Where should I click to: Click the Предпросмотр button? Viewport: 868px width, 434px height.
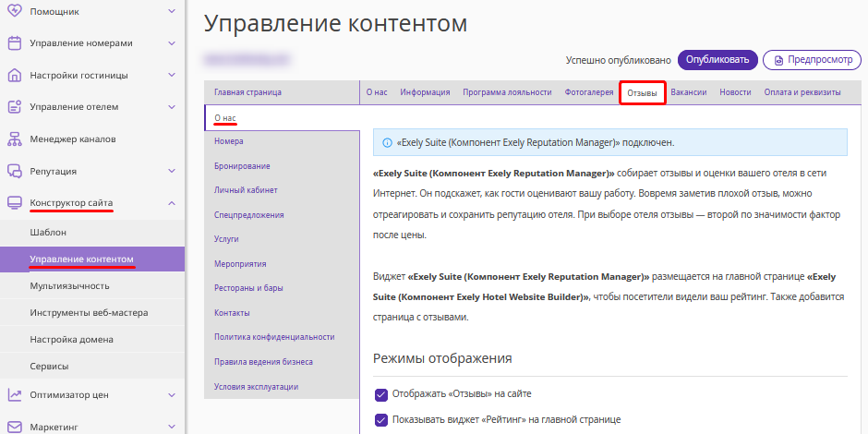coord(812,60)
